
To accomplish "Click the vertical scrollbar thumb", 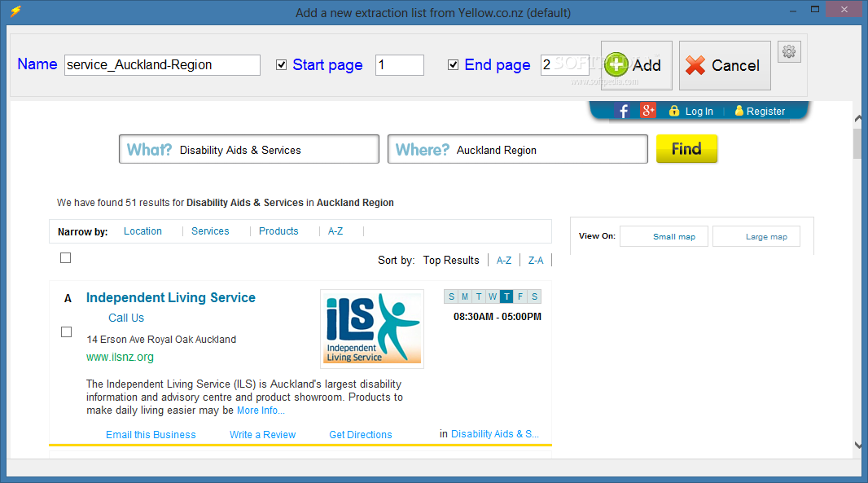I will coord(858,143).
